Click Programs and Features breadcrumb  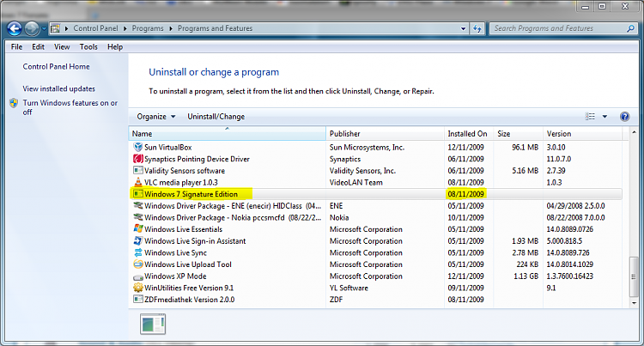[215, 28]
